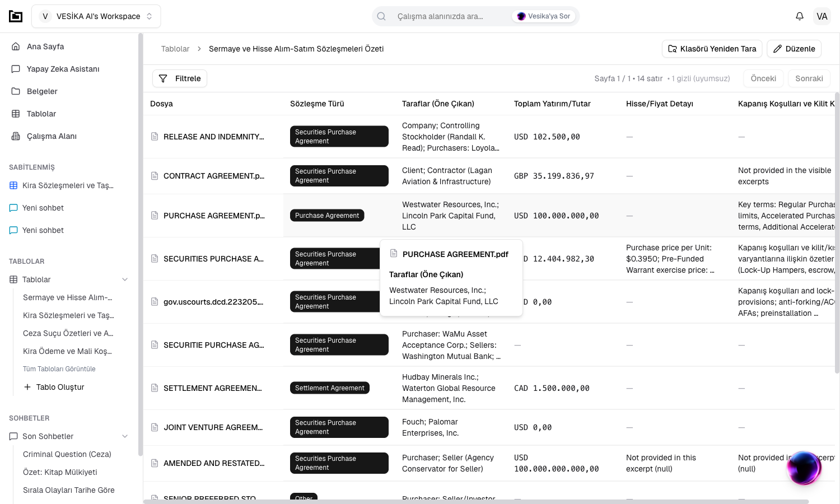Viewport: 840px width, 504px height.
Task: Open the floating Vesika AI orb
Action: pyautogui.click(x=804, y=468)
